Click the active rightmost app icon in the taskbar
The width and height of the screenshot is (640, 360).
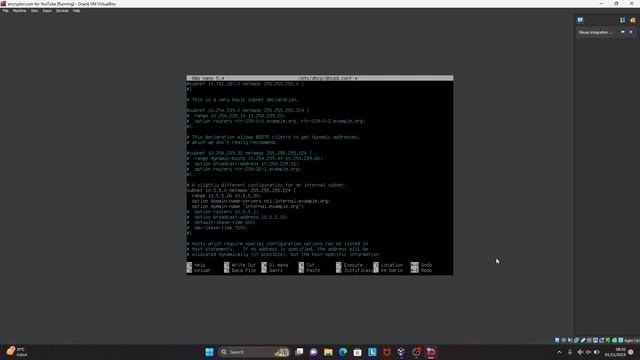coord(431,352)
